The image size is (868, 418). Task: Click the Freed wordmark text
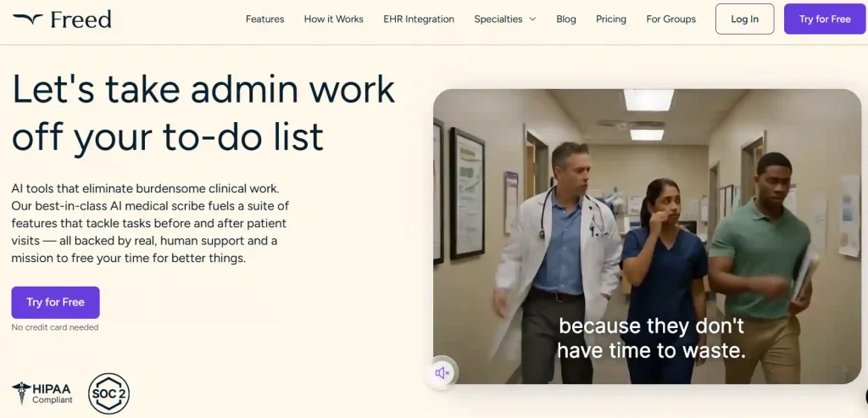coord(81,19)
